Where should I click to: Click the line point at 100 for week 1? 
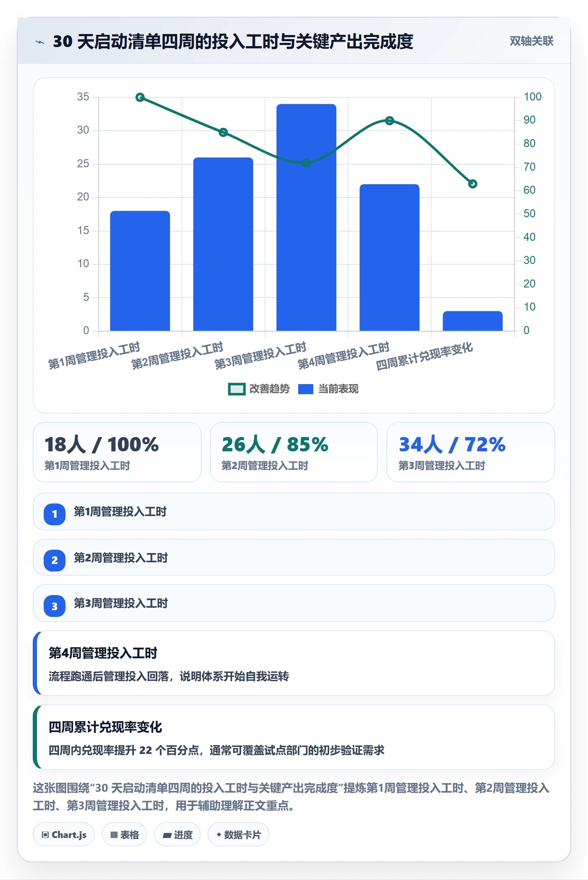click(140, 97)
